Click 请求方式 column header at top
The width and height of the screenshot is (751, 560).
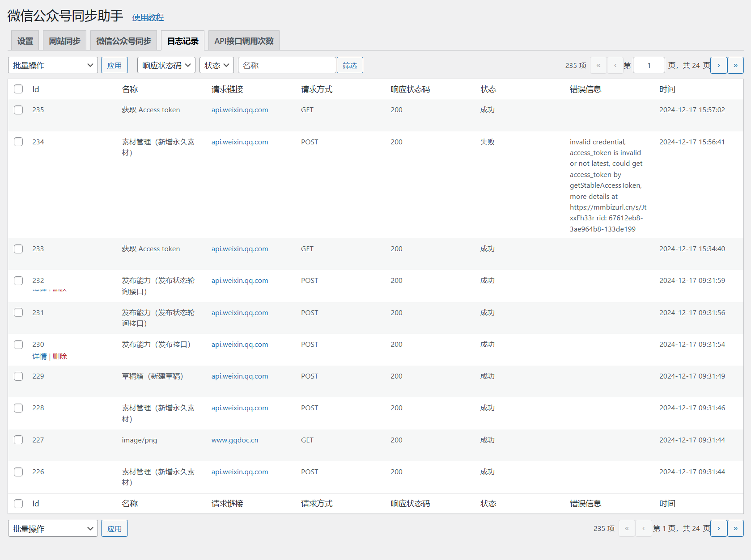[317, 89]
